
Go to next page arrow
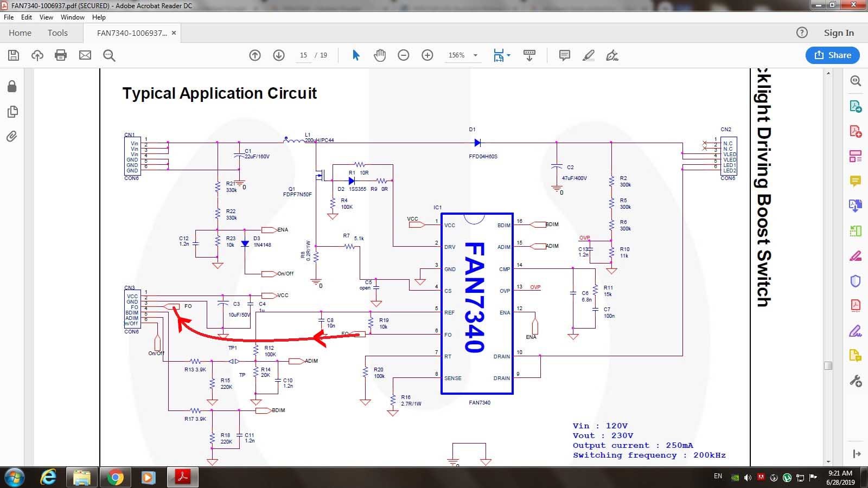[279, 55]
